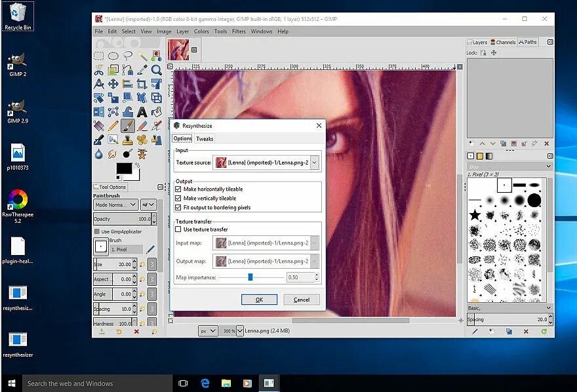
Task: Open the Filters menu
Action: pyautogui.click(x=239, y=31)
